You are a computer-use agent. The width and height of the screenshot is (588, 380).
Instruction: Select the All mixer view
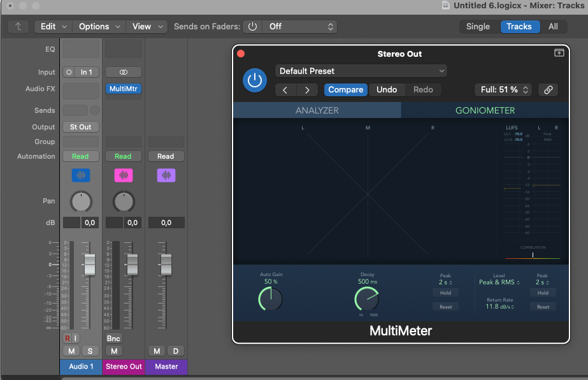click(553, 27)
